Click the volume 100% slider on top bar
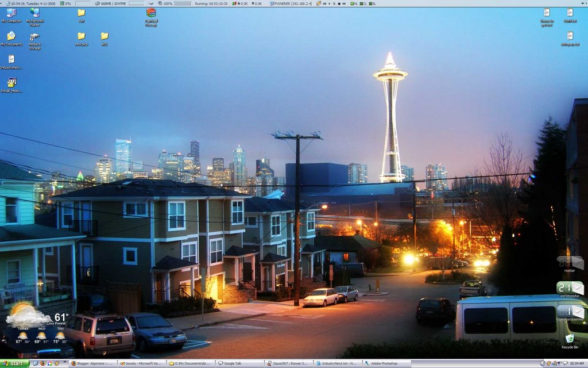Image resolution: width=588 pixels, height=368 pixels. (x=182, y=4)
